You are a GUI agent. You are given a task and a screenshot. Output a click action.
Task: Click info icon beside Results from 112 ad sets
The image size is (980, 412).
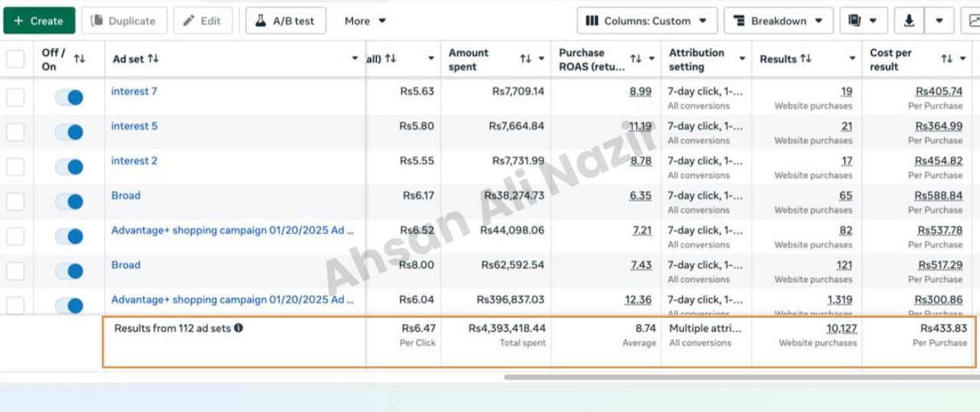[x=238, y=328]
